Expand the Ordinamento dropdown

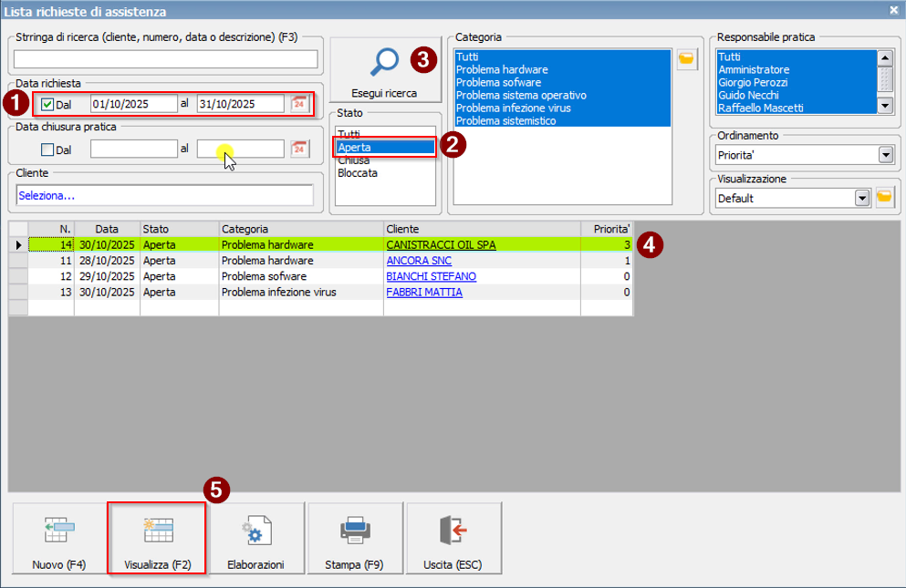(x=884, y=155)
